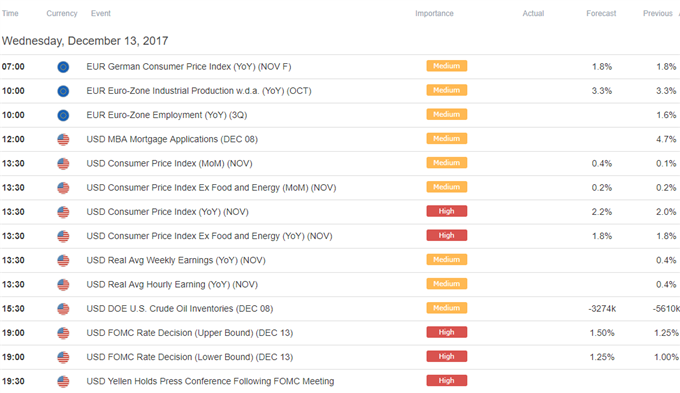Click Medium badge for MBA Mortgage Applications
The height and width of the screenshot is (393, 680).
click(447, 138)
